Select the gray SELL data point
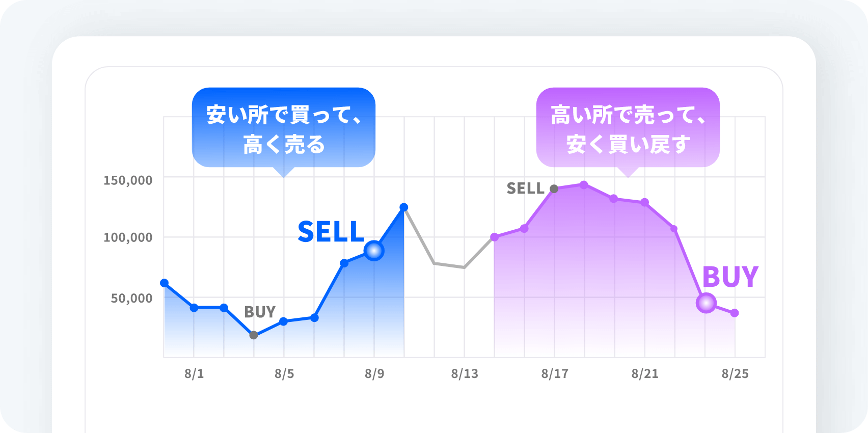868x433 pixels. [554, 189]
